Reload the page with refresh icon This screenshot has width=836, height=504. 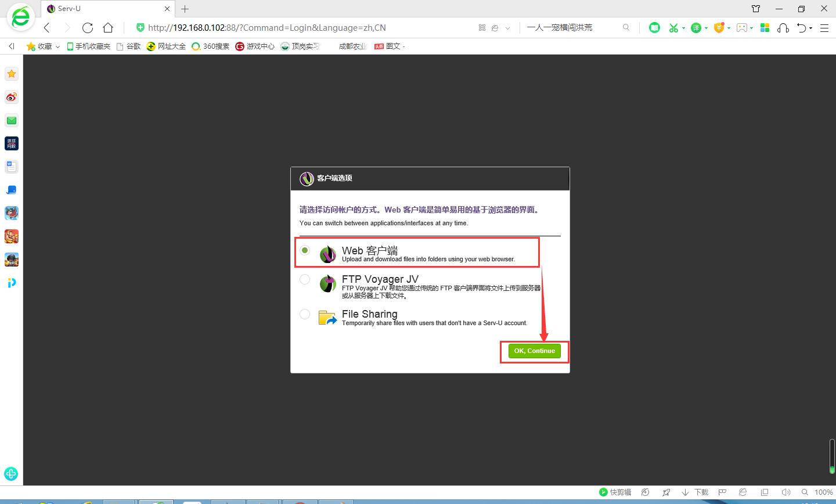88,27
